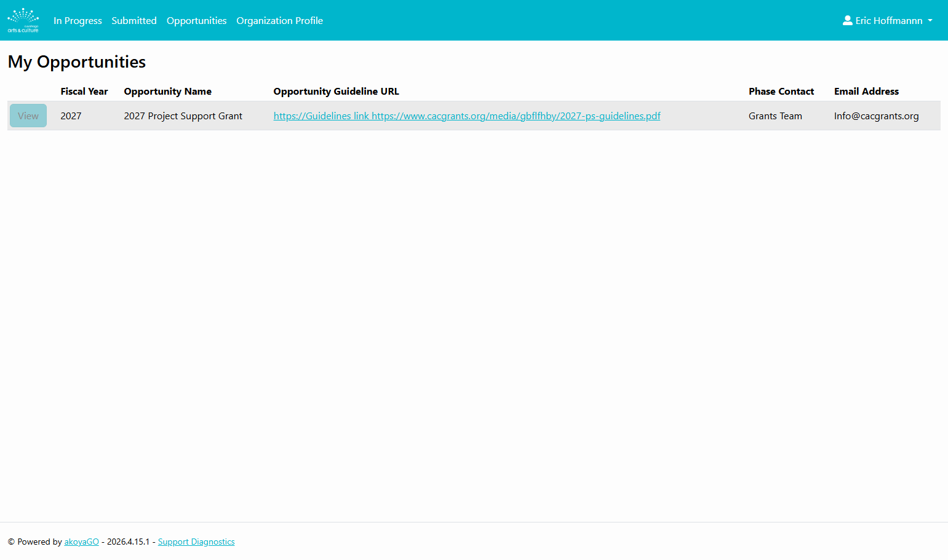Viewport: 948px width, 560px height.
Task: Click the Opportunity Name column header
Action: [168, 91]
